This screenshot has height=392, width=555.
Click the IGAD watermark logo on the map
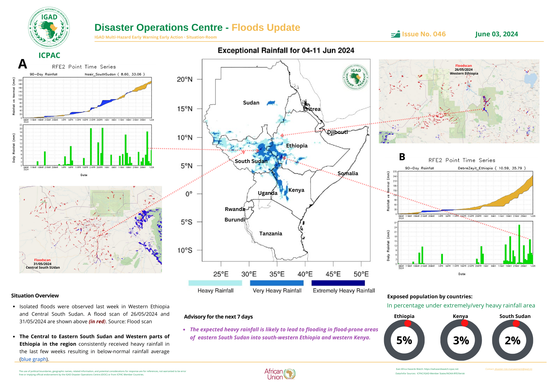(355, 77)
